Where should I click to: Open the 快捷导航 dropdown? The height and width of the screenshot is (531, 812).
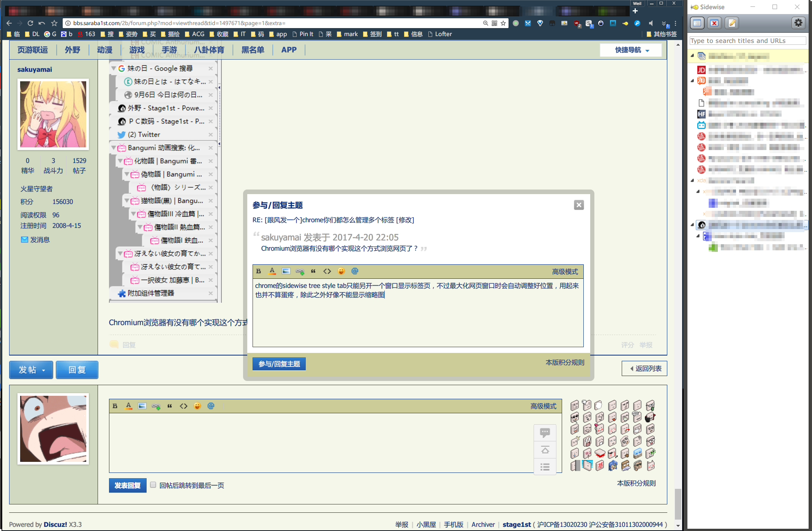tap(632, 50)
